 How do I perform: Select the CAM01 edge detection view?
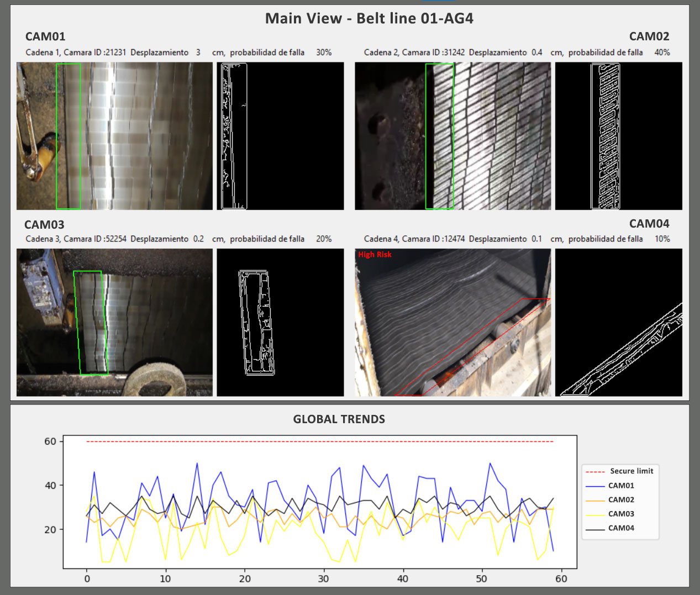280,136
